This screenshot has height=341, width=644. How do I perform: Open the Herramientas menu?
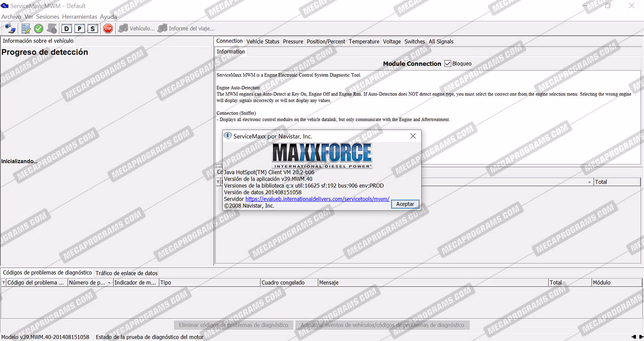80,17
